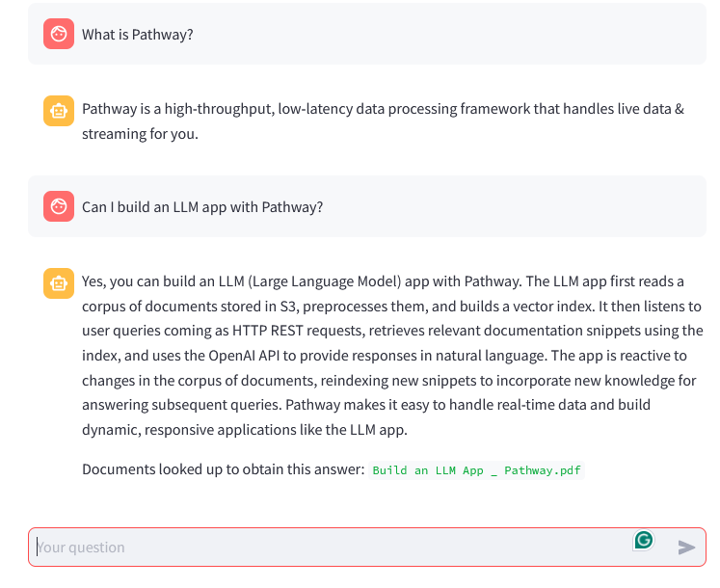This screenshot has width=720, height=588.
Task: Click the "What is Pathway?" message text
Action: point(138,35)
